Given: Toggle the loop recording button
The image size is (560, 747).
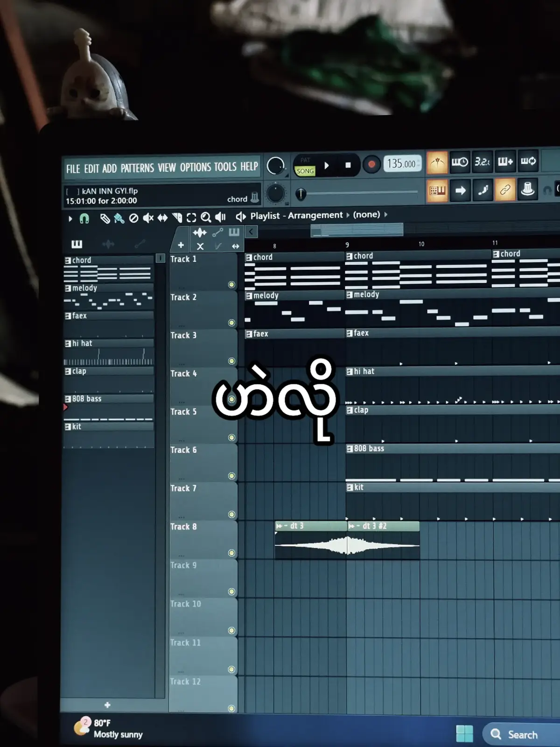Looking at the screenshot, I should [528, 161].
